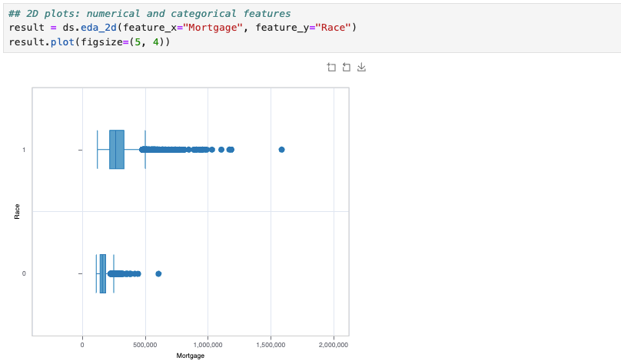The image size is (621, 364).
Task: Click the Mortgage x-axis label
Action: pyautogui.click(x=191, y=356)
